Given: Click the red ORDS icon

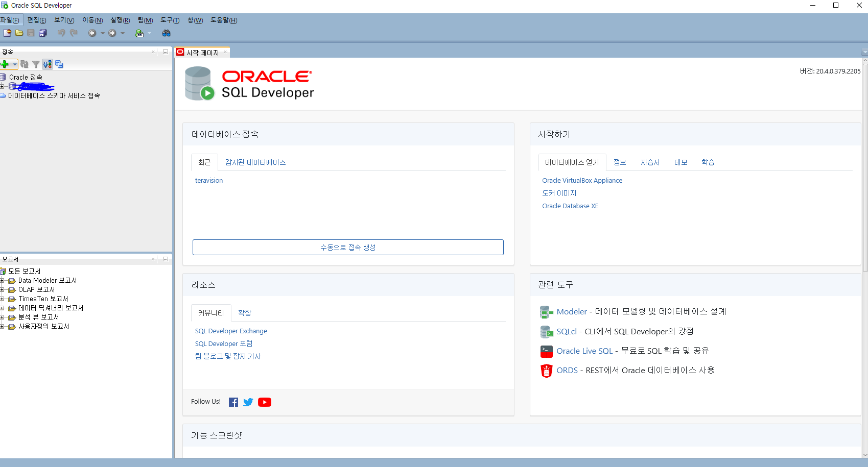Looking at the screenshot, I should point(547,371).
